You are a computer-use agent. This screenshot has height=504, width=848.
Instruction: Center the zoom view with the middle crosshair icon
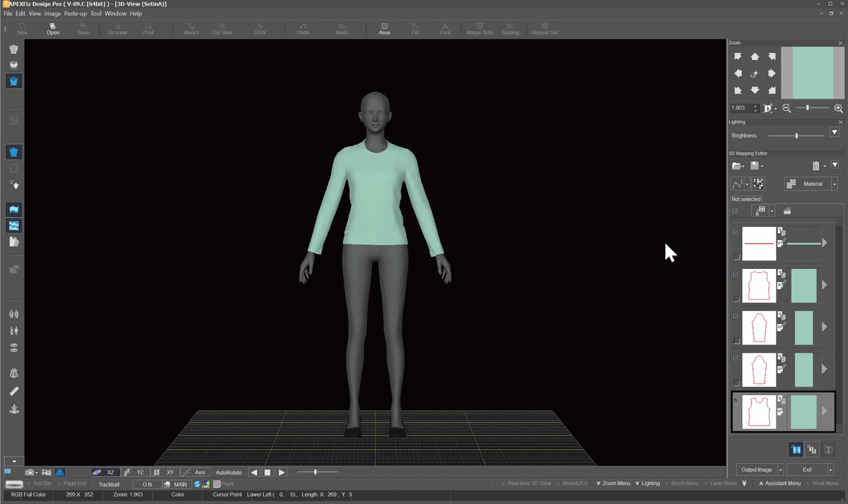[x=754, y=73]
